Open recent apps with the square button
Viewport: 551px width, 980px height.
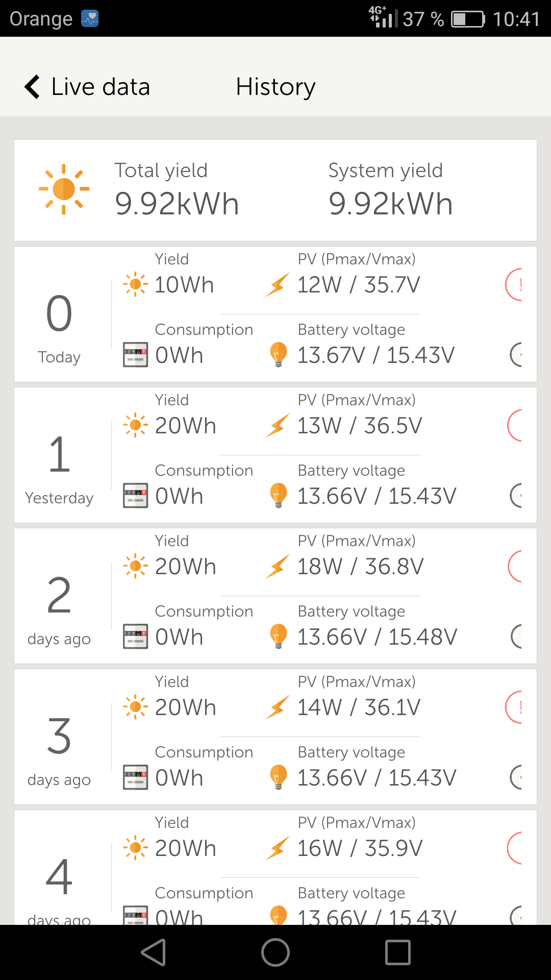pos(398,952)
